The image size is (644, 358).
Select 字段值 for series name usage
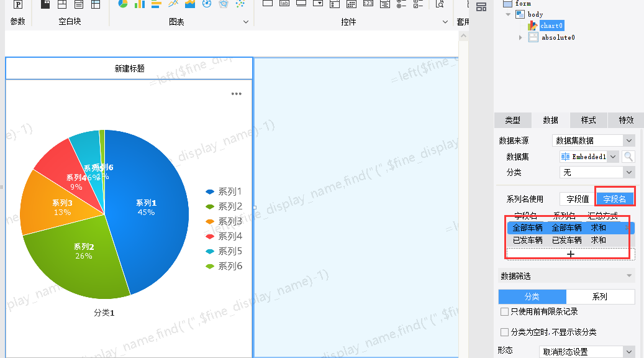(577, 199)
